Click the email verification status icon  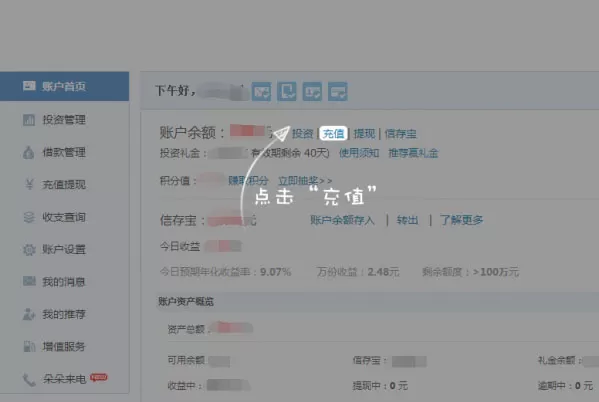262,91
